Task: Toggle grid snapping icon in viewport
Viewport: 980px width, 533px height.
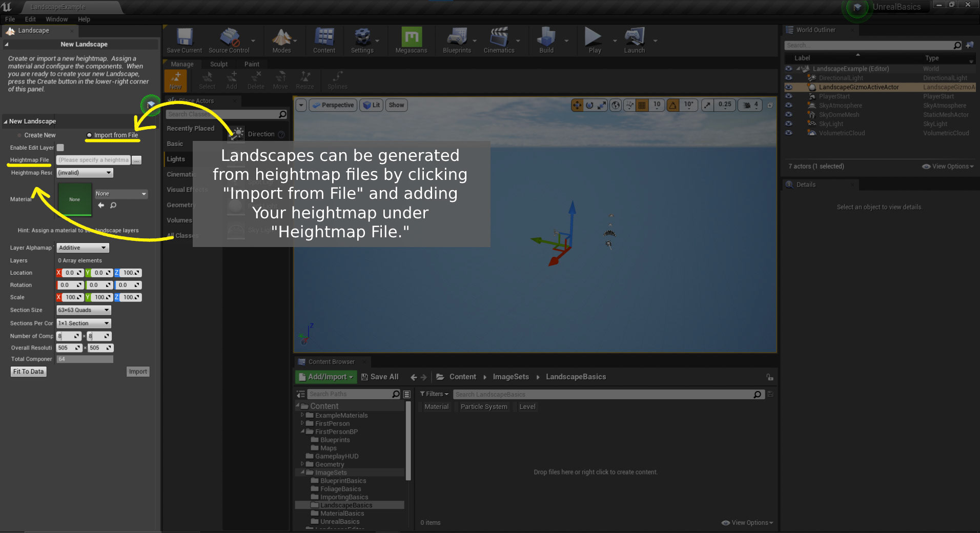Action: click(642, 105)
